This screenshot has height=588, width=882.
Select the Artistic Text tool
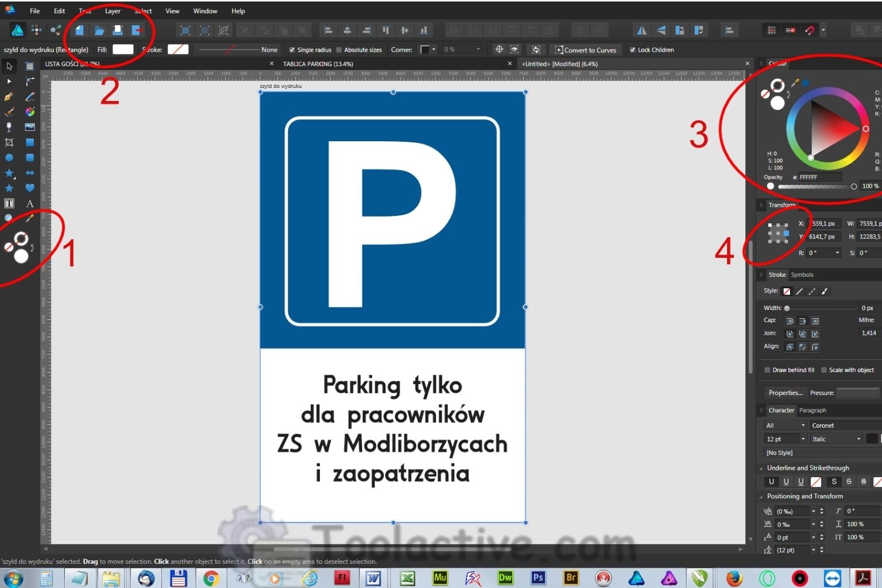point(30,203)
